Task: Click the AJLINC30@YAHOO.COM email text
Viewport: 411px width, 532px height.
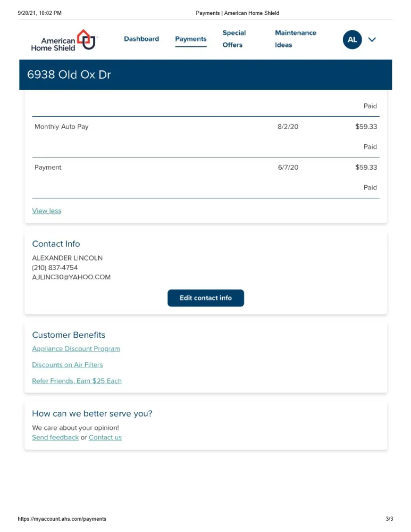Action: pos(71,277)
